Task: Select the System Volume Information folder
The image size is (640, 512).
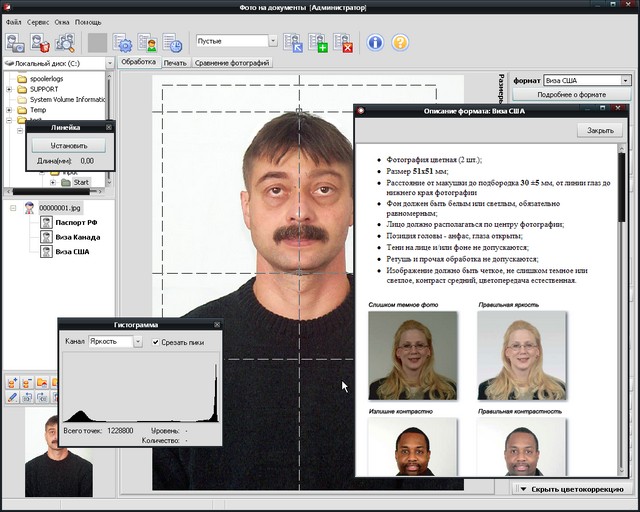Action: [67, 99]
